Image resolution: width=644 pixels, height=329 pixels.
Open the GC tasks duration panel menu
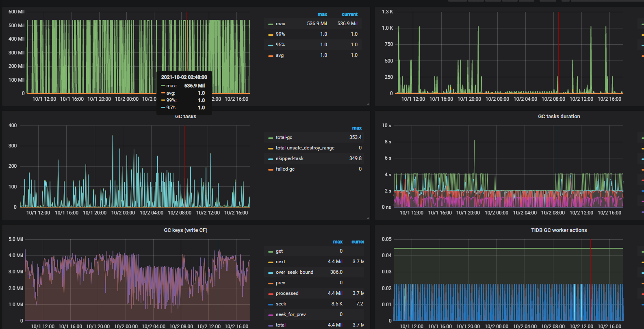tap(559, 117)
